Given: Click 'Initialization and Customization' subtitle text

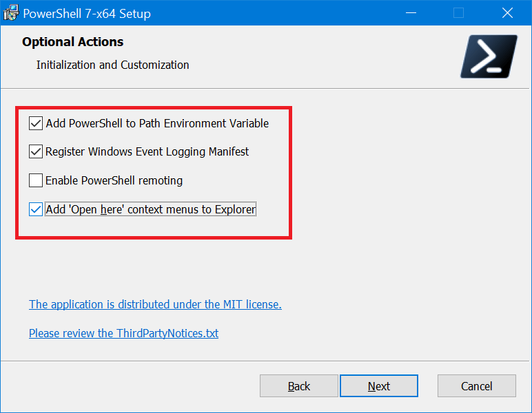Looking at the screenshot, I should (112, 65).
